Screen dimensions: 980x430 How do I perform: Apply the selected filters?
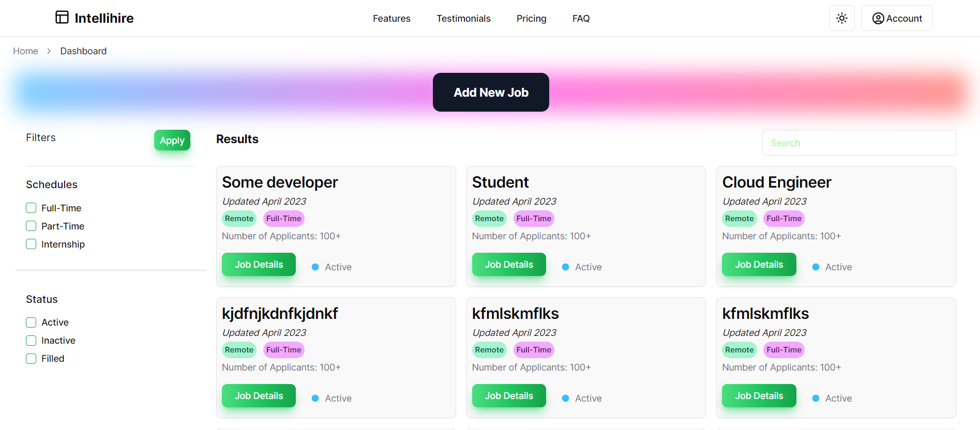[x=172, y=141]
